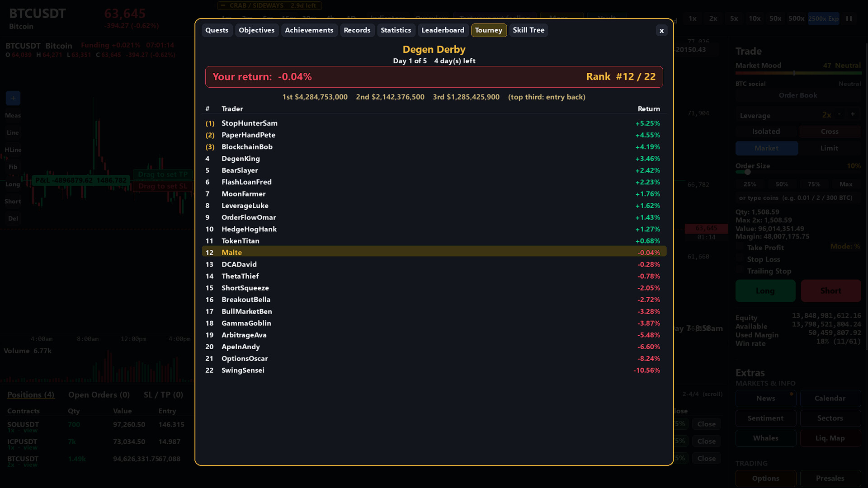Click the red Short button
The width and height of the screenshot is (868, 488).
pos(831,291)
